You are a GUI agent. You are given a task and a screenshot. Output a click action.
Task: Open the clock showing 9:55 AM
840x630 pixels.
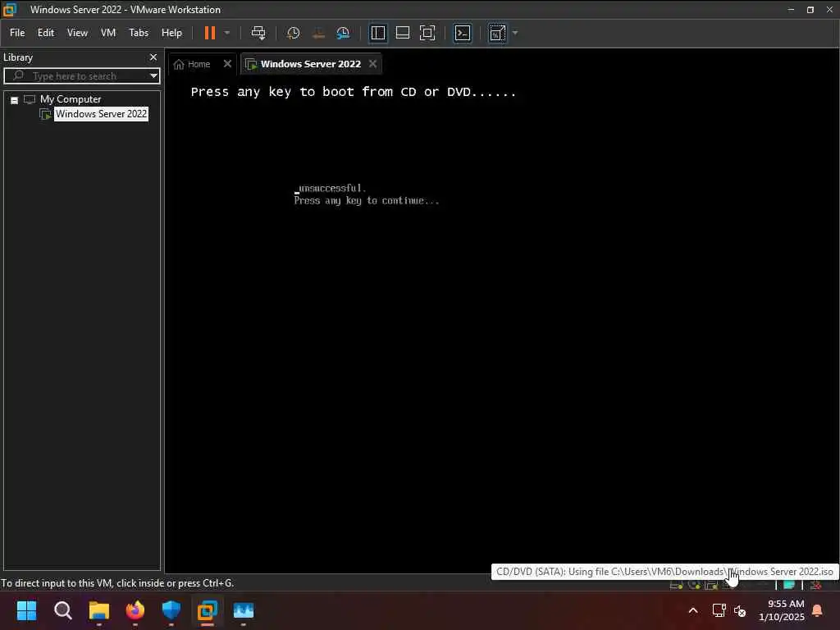(782, 610)
